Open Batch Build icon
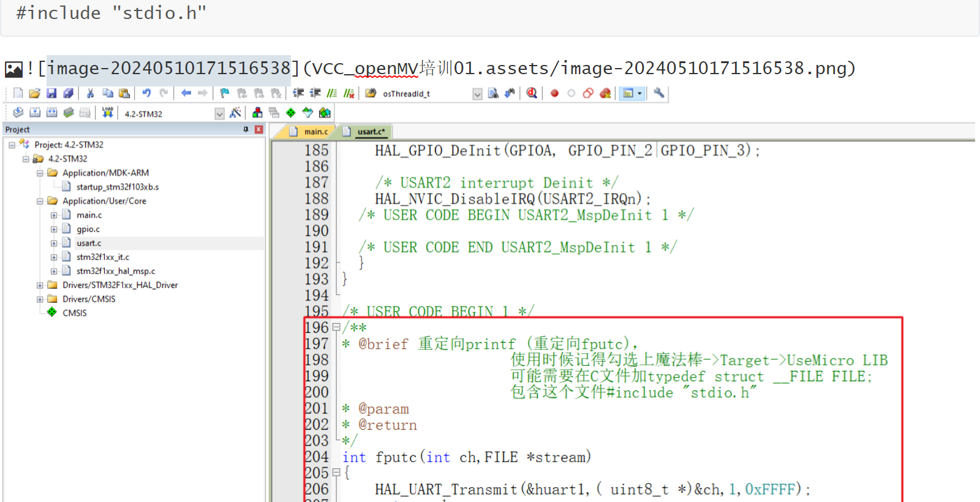 69,113
